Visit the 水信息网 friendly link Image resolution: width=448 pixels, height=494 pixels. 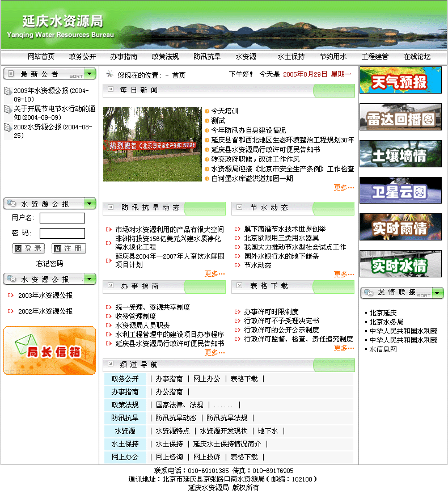pos(383,349)
